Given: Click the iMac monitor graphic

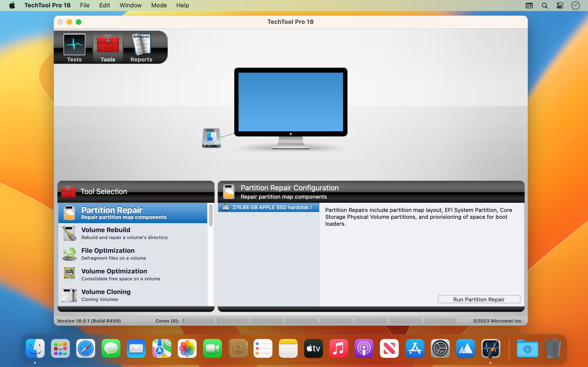Looking at the screenshot, I should click(291, 102).
